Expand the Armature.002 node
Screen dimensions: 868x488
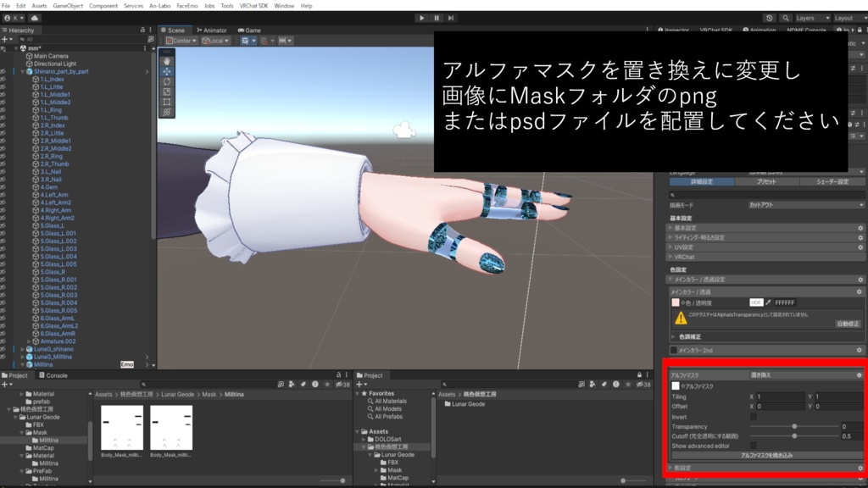[x=30, y=341]
